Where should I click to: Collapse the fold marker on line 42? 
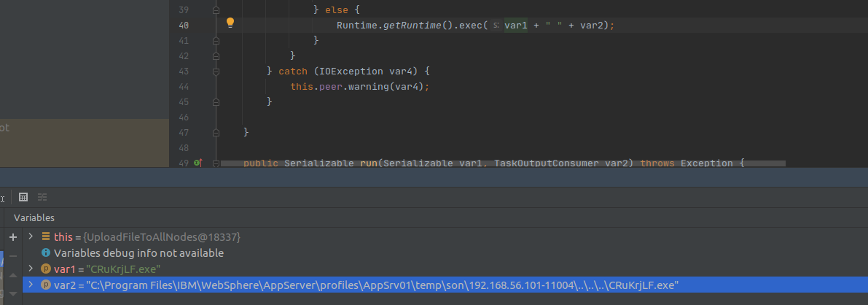[216, 56]
